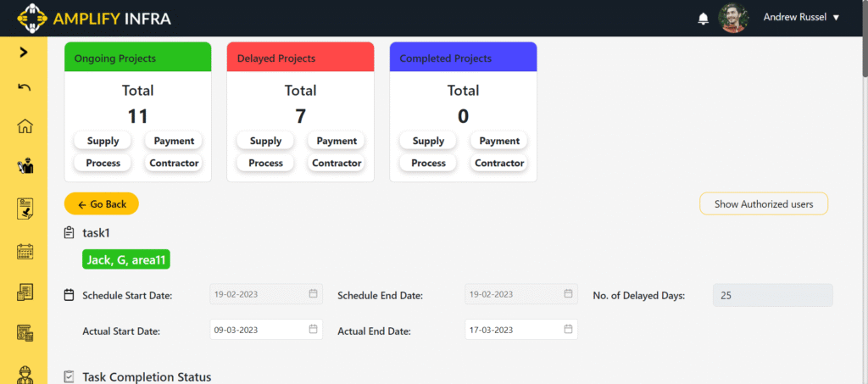Click the undo/back arrow icon in sidebar
This screenshot has height=384, width=868.
[24, 87]
